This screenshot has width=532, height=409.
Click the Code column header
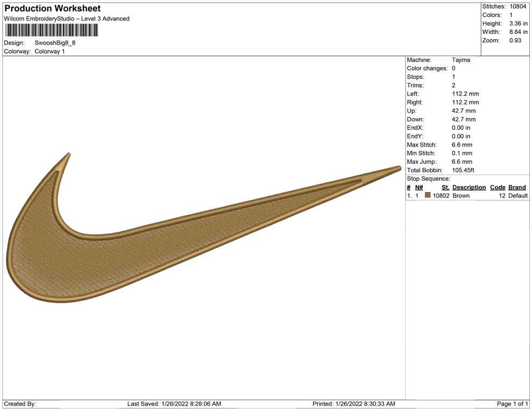click(x=498, y=187)
